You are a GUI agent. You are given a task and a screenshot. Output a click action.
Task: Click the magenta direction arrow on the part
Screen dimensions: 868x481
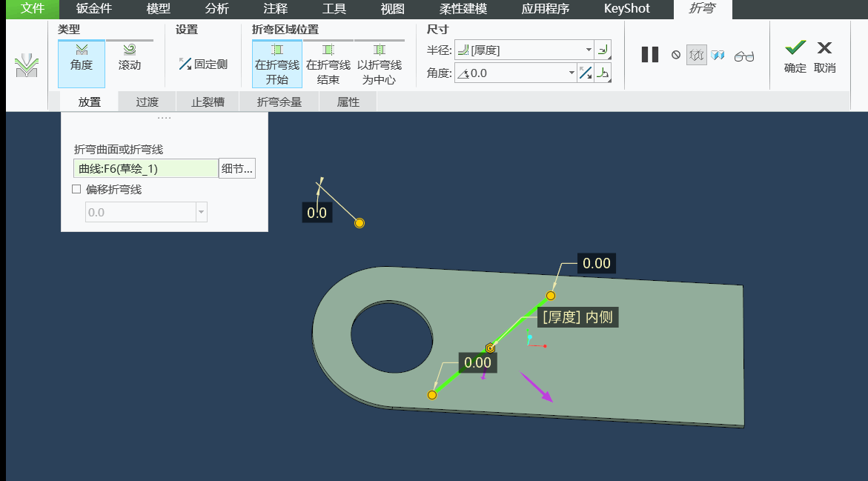536,386
